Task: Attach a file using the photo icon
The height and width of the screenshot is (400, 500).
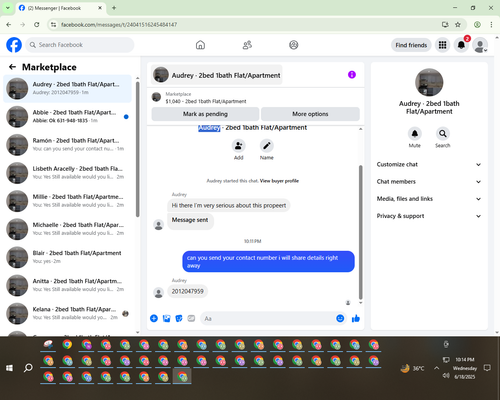Action: (166, 318)
